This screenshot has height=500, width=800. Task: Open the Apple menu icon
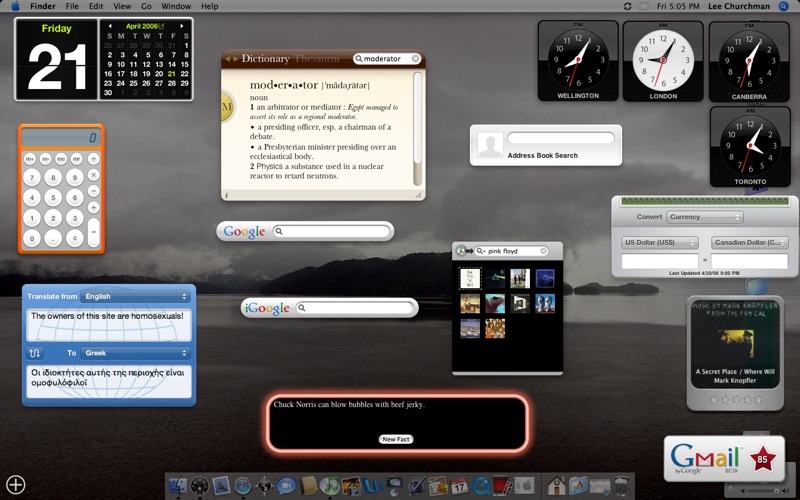(x=15, y=6)
